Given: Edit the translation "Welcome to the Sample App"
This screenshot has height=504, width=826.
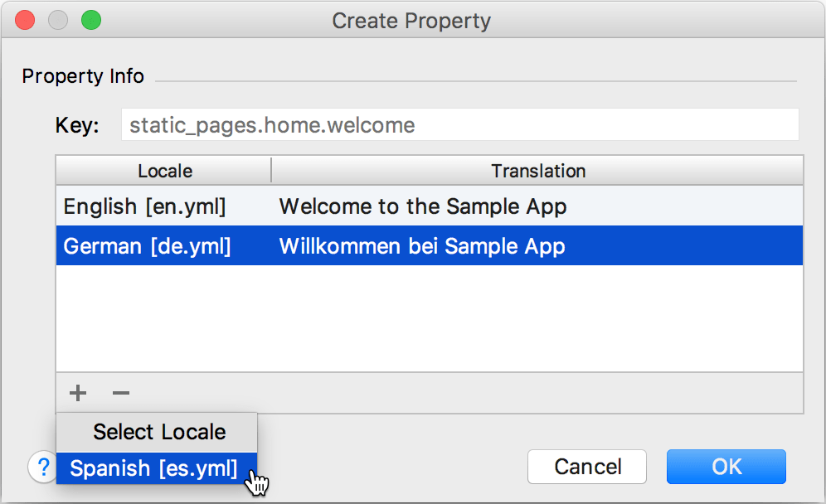Looking at the screenshot, I should pyautogui.click(x=423, y=206).
